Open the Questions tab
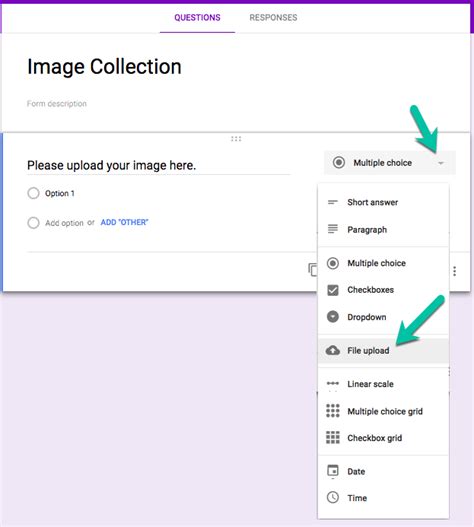 tap(197, 17)
